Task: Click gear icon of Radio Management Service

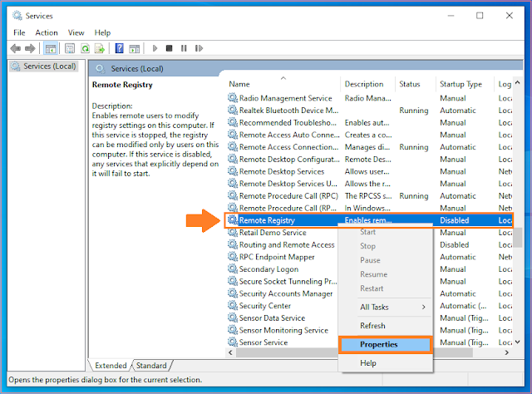Action: pyautogui.click(x=233, y=98)
